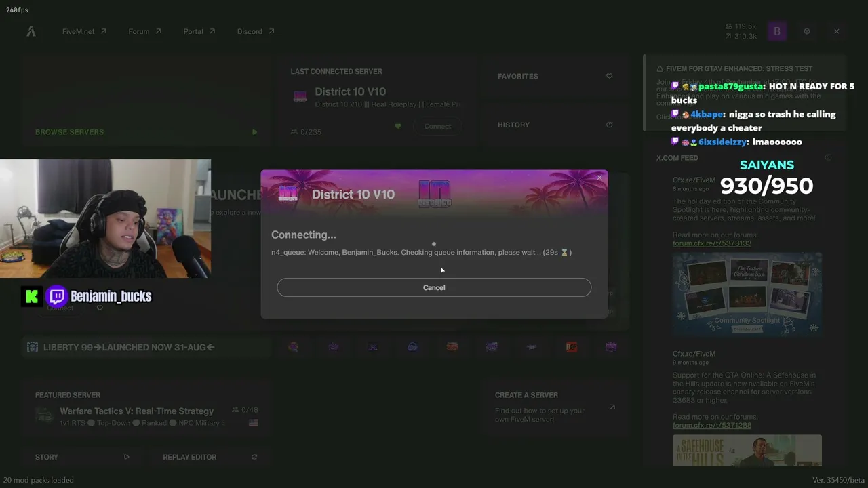The height and width of the screenshot is (488, 868).
Task: Open the Safehouse in the Hills image
Action: (x=747, y=451)
